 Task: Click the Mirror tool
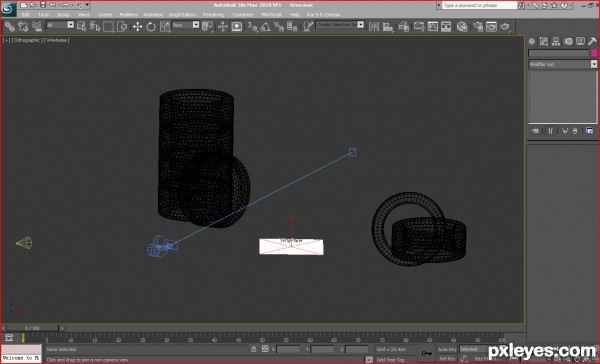point(374,26)
